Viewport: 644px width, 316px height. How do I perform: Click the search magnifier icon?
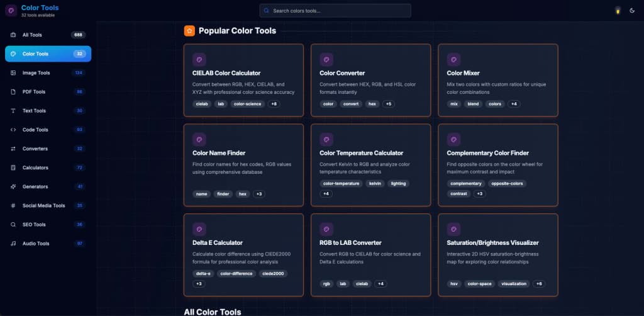(x=266, y=11)
